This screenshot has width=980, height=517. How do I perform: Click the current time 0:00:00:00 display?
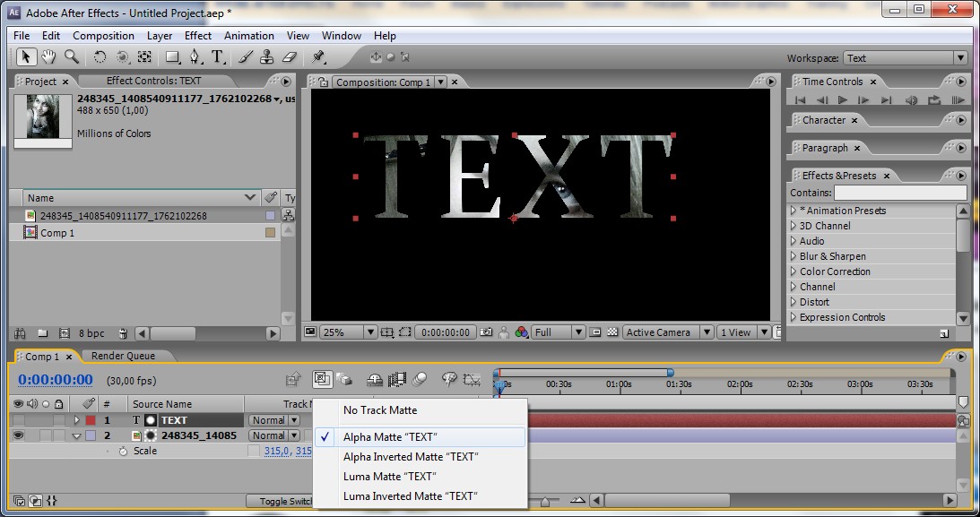coord(56,380)
